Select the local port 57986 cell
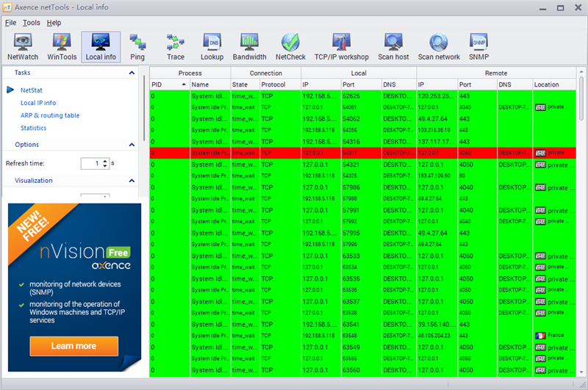 coord(361,187)
